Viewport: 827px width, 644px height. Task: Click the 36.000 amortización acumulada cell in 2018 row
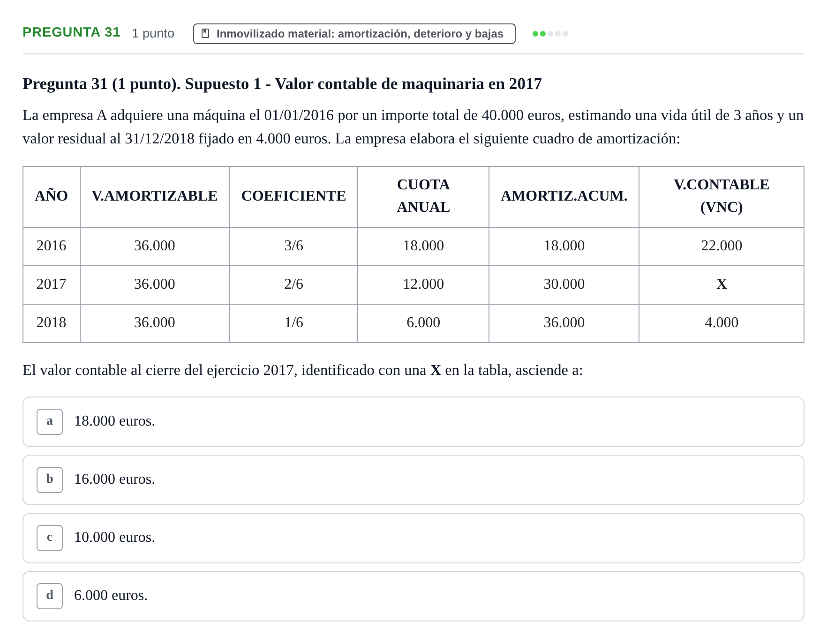coord(564,323)
